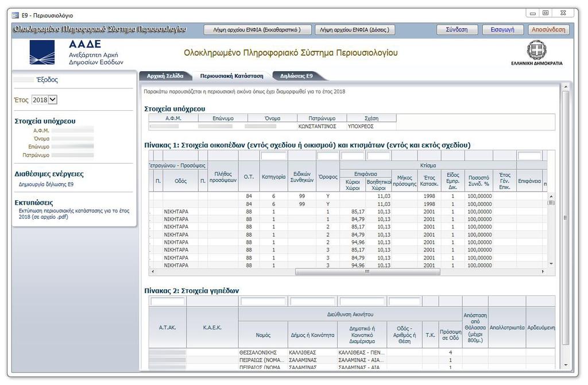Sort Table 2 by Τ.Κ. header

pos(430,335)
